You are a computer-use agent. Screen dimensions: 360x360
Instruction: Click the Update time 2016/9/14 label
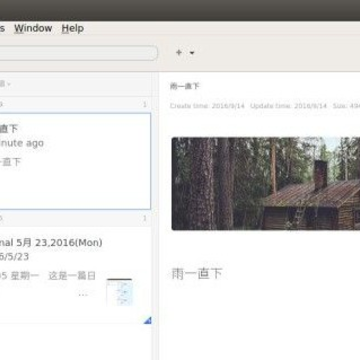coord(288,106)
